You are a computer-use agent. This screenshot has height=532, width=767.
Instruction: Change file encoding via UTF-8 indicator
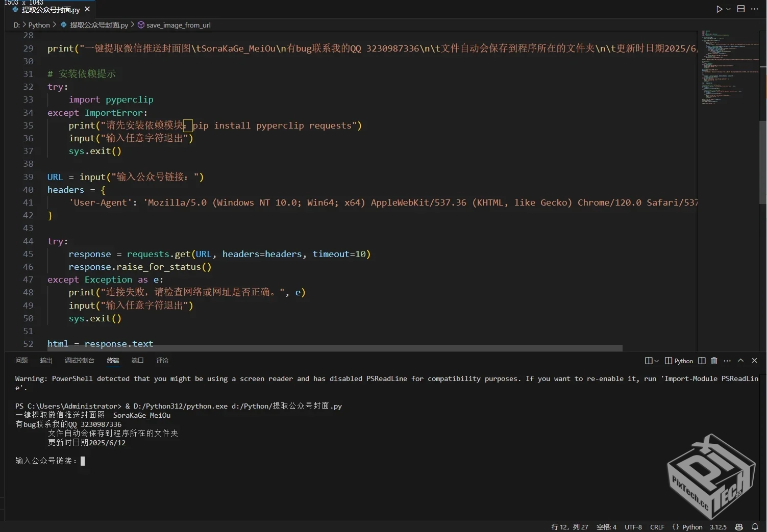click(x=633, y=527)
